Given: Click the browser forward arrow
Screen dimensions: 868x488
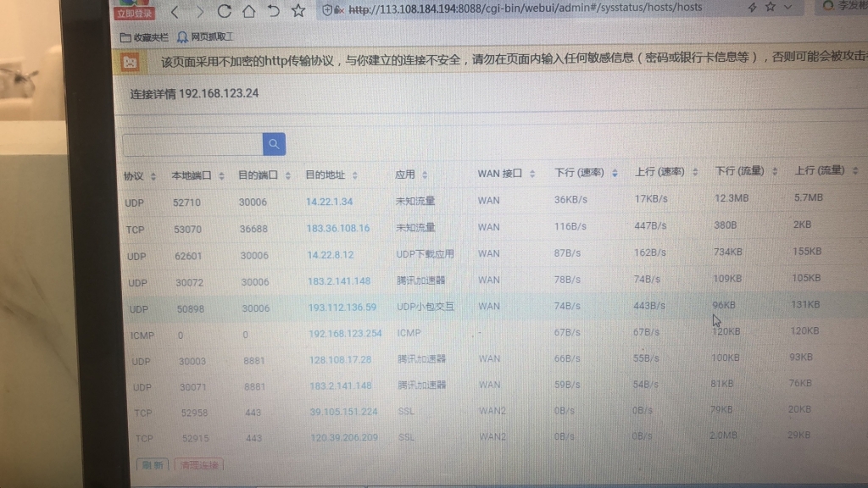Looking at the screenshot, I should (199, 12).
